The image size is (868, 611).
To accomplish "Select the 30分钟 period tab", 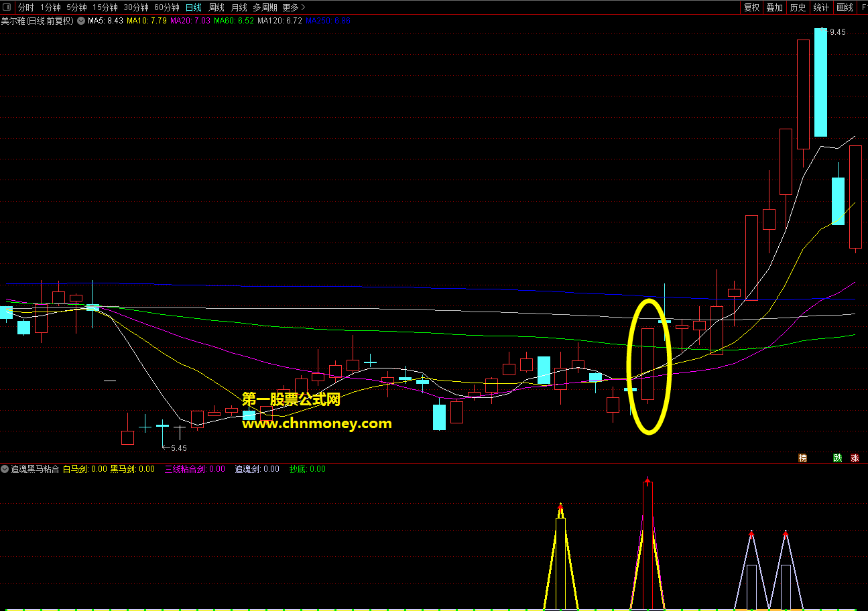I will [136, 7].
